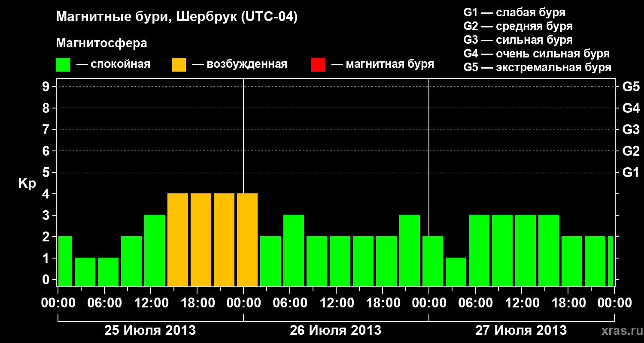This screenshot has height=343, width=644.
Task: Click the '25 Июля 2013' date label
Action: 150,331
